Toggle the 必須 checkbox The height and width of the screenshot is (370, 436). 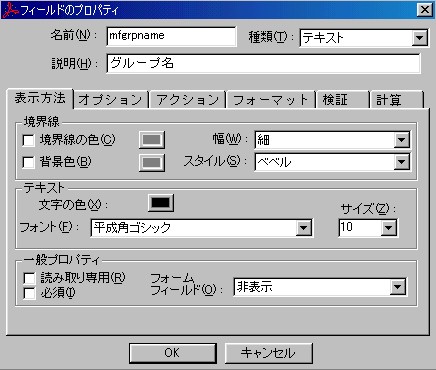29,293
